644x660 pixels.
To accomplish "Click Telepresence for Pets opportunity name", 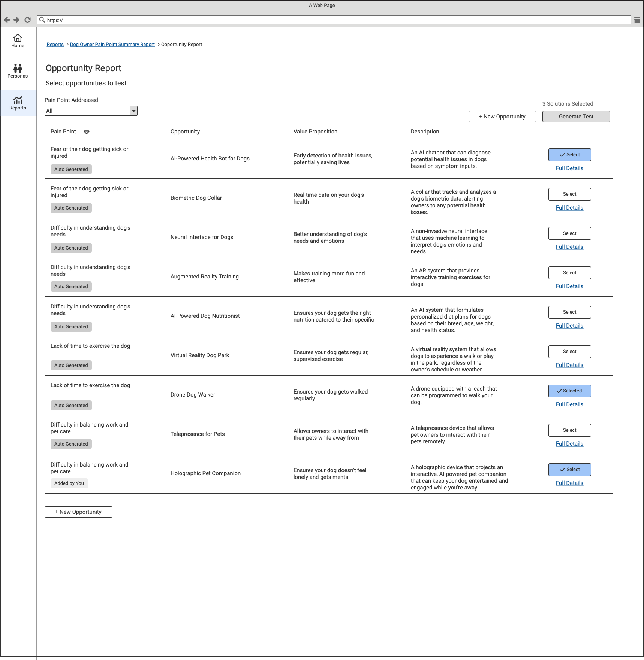I will pos(198,434).
